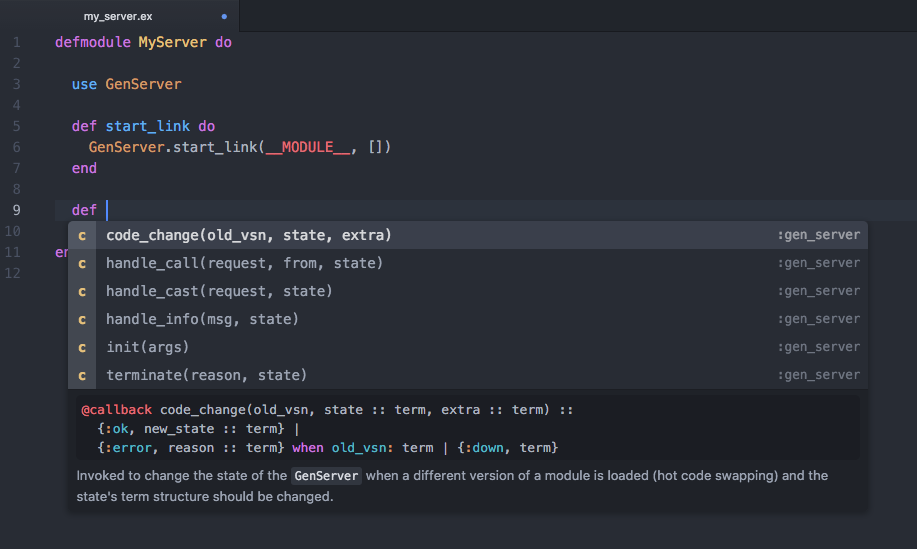Choose code_change(old_vsn, state, extra) suggestion
The width and height of the screenshot is (917, 549).
tap(467, 235)
